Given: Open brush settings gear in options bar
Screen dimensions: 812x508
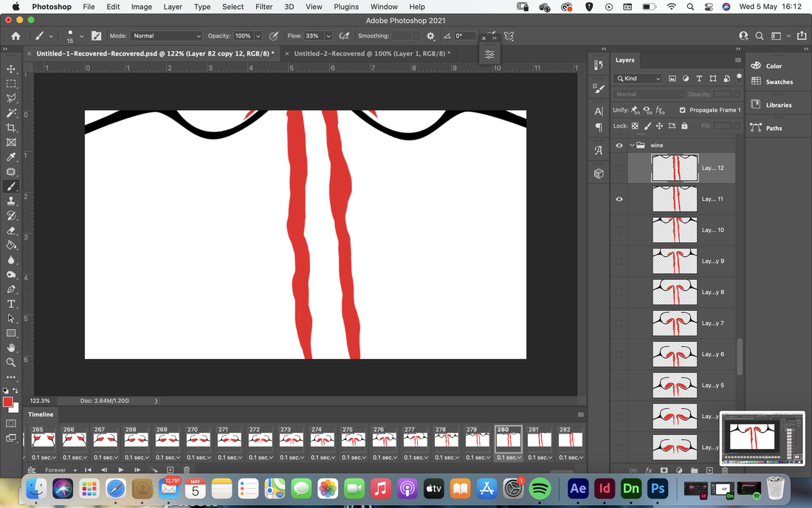Looking at the screenshot, I should click(x=430, y=35).
